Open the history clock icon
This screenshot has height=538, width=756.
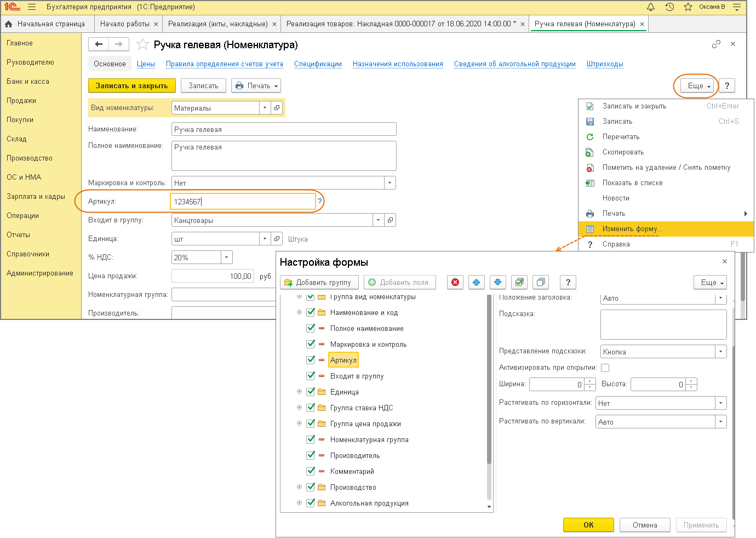click(669, 7)
